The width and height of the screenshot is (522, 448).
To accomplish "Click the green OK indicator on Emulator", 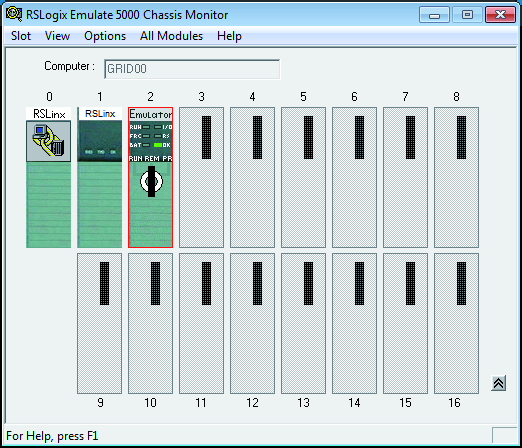I will (x=158, y=145).
